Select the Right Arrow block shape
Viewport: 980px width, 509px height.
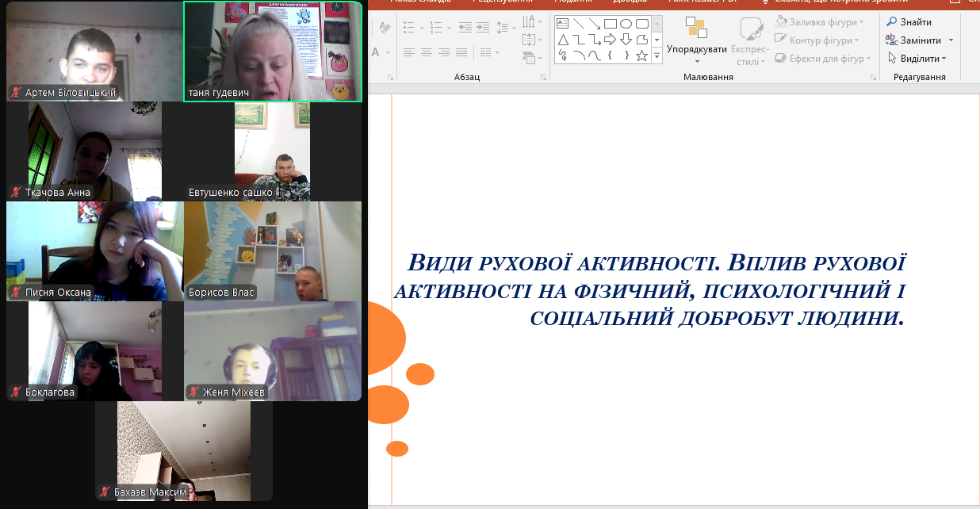pos(611,39)
